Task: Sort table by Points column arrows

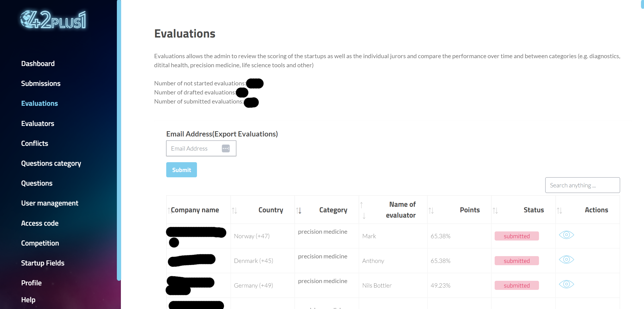Action: [431, 210]
